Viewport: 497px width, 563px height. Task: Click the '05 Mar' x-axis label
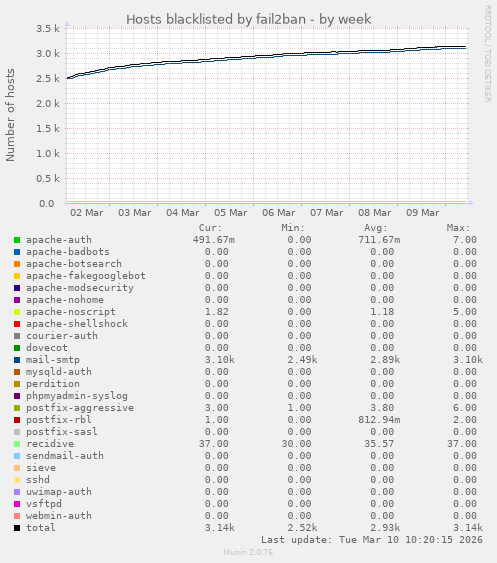click(231, 213)
